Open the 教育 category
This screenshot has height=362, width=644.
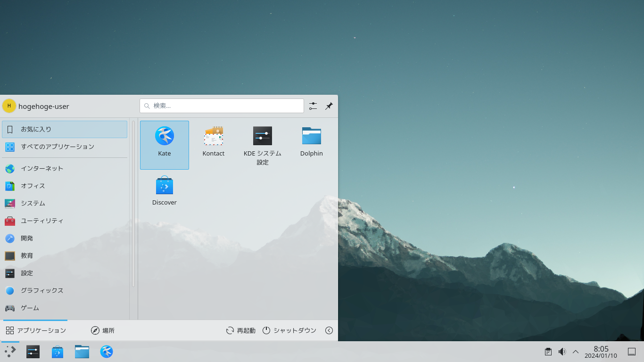[x=65, y=255]
